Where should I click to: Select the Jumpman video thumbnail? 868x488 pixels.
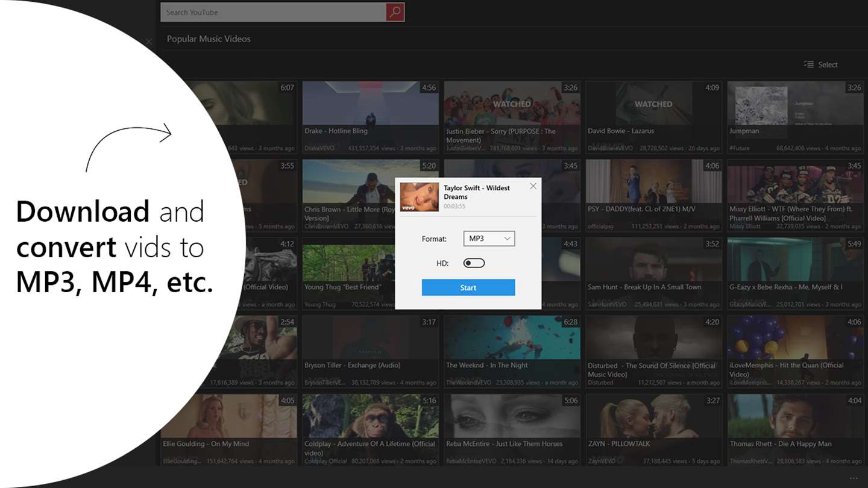coord(795,117)
